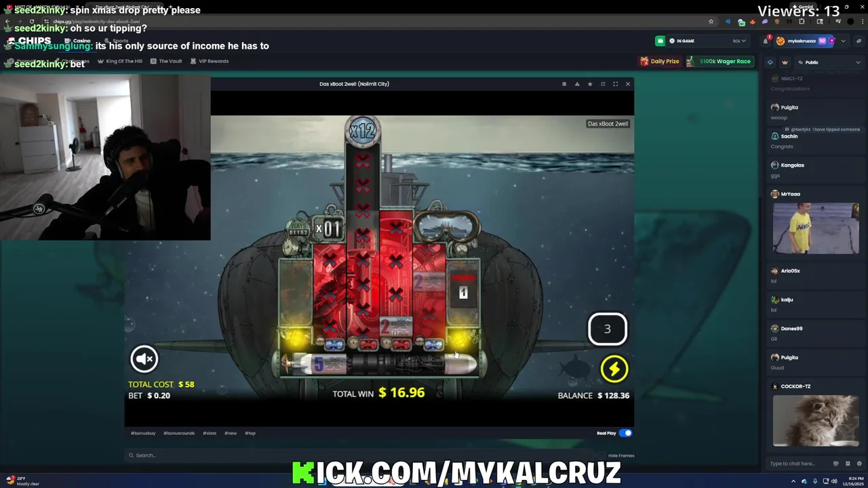Click username Pulgita saying wooop
The width and height of the screenshot is (868, 488).
click(x=789, y=107)
